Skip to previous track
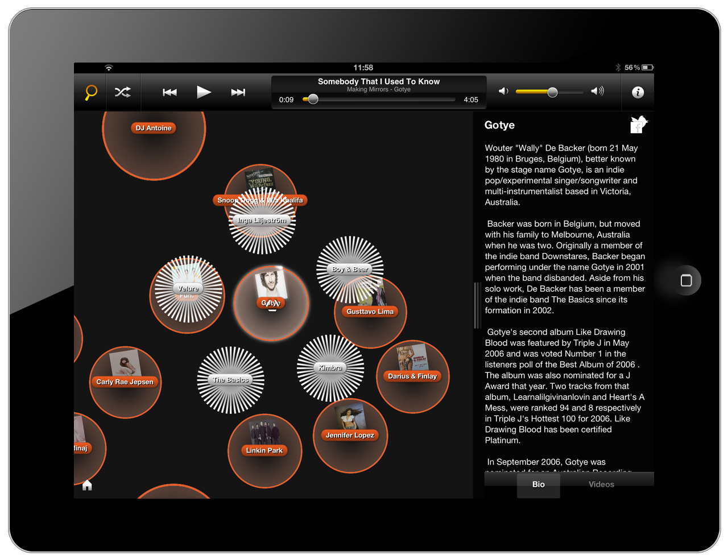 tap(169, 92)
